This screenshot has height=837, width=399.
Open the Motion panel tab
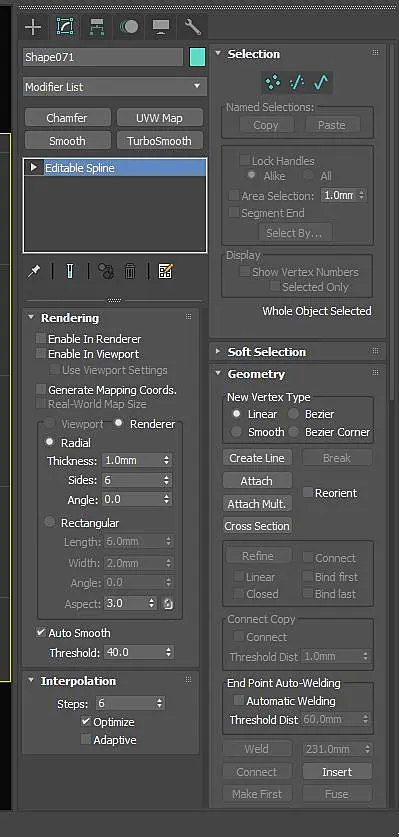129,27
